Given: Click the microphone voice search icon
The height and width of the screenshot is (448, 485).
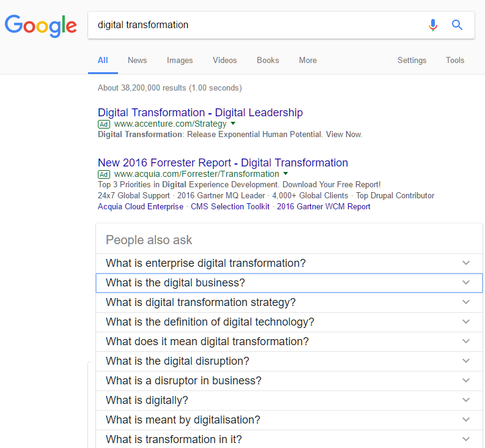Looking at the screenshot, I should pyautogui.click(x=433, y=25).
